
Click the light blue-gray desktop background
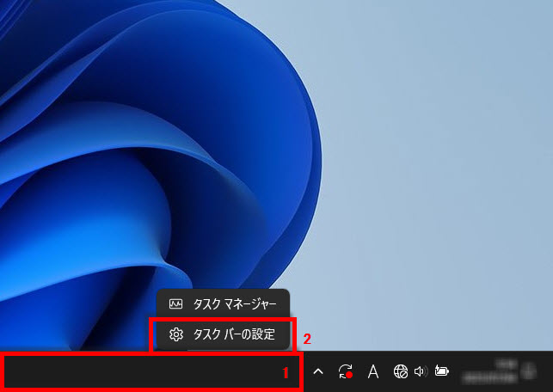click(x=447, y=172)
